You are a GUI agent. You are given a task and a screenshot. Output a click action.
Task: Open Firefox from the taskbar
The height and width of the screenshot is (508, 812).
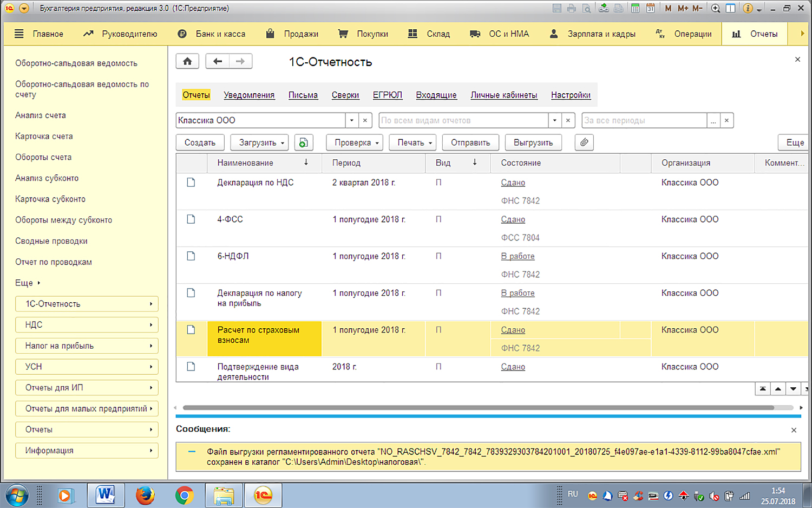[145, 495]
